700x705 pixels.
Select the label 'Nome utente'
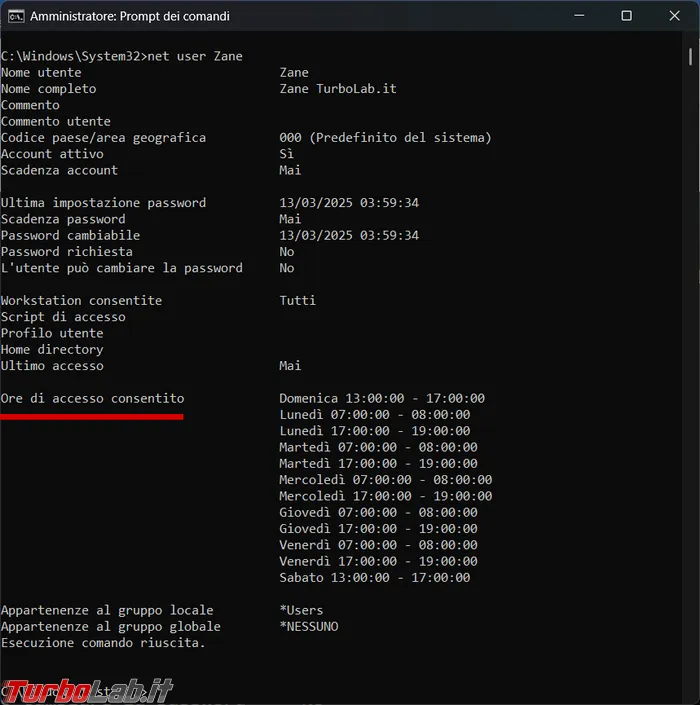(x=41, y=72)
